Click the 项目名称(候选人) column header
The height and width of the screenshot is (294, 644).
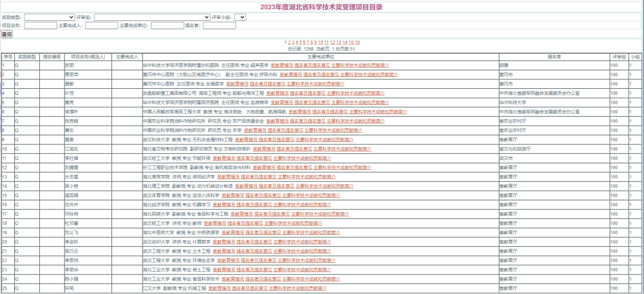[88, 57]
